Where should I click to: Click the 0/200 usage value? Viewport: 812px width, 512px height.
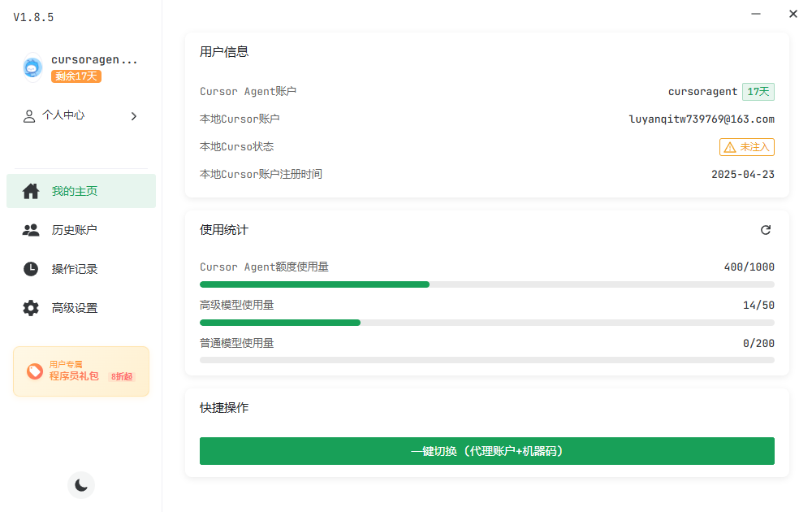758,343
